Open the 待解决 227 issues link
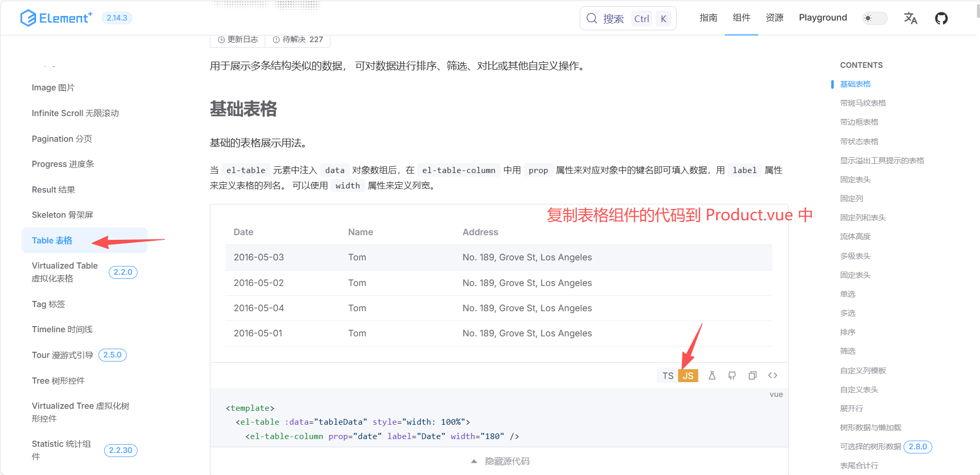 click(298, 40)
